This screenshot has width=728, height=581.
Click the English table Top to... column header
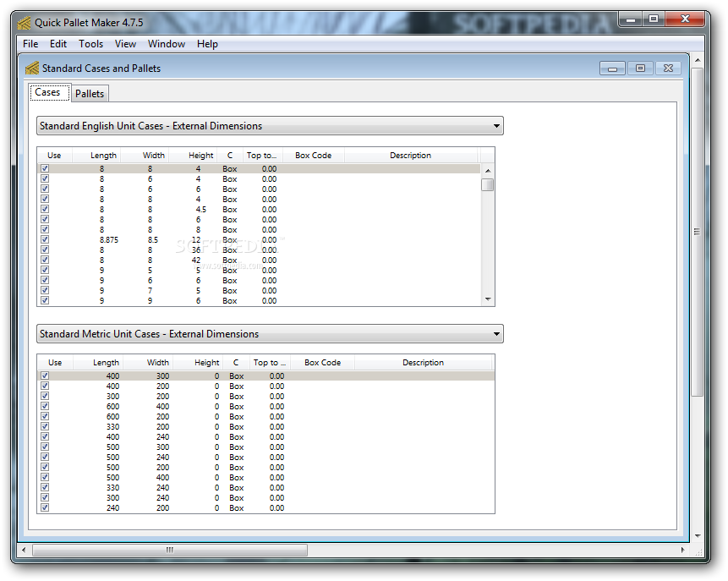(261, 155)
